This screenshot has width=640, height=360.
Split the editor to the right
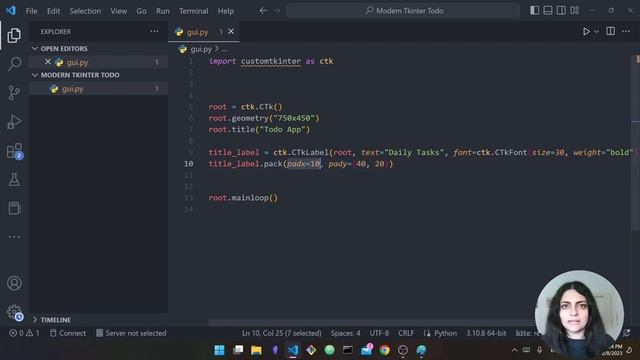coord(611,31)
